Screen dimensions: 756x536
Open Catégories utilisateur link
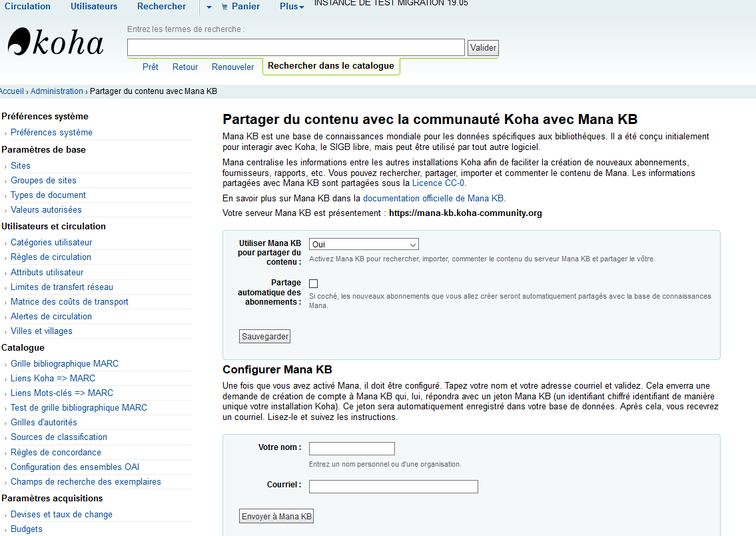pos(51,242)
